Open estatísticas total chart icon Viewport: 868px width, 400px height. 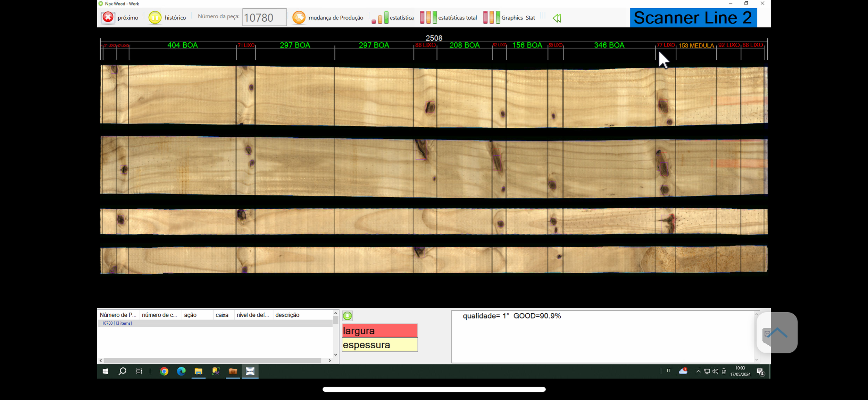[x=428, y=17]
